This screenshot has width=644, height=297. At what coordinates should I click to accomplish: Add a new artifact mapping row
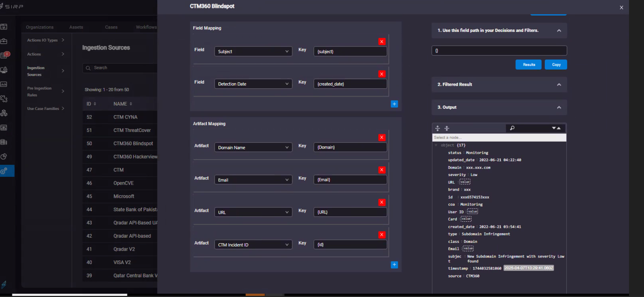coord(394,265)
